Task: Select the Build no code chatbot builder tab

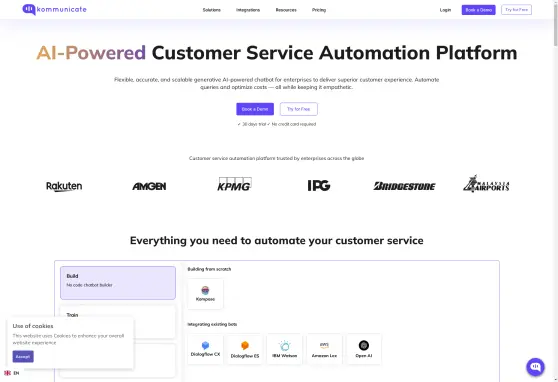Action: pos(118,283)
